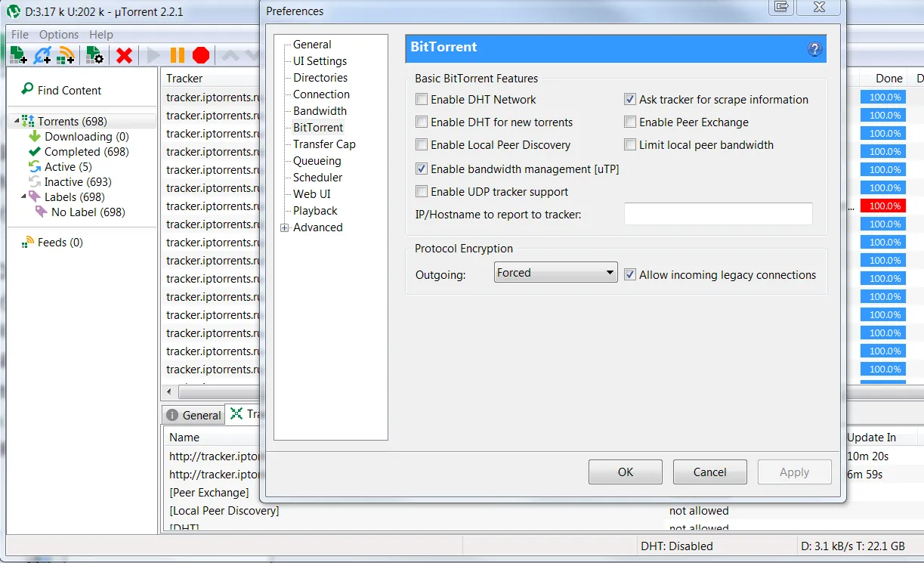The width and height of the screenshot is (924, 563).
Task: Switch to the Trackers tab in details pane
Action: 245,414
